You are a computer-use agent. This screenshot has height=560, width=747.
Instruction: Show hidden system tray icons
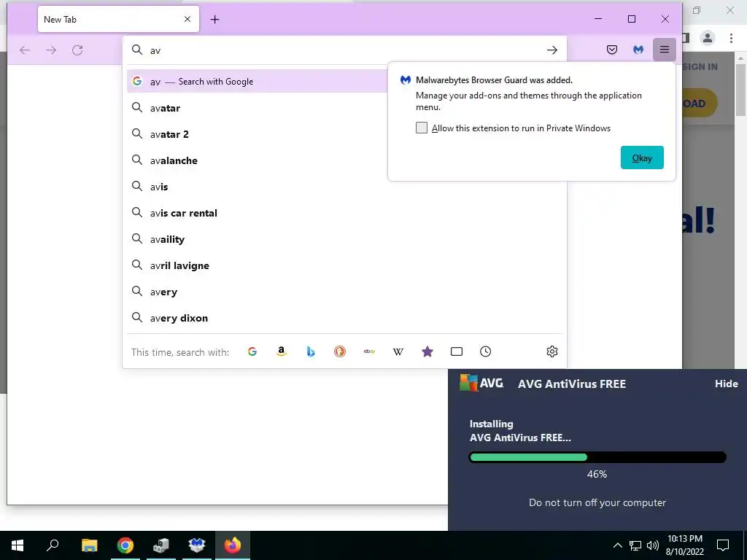coord(617,545)
